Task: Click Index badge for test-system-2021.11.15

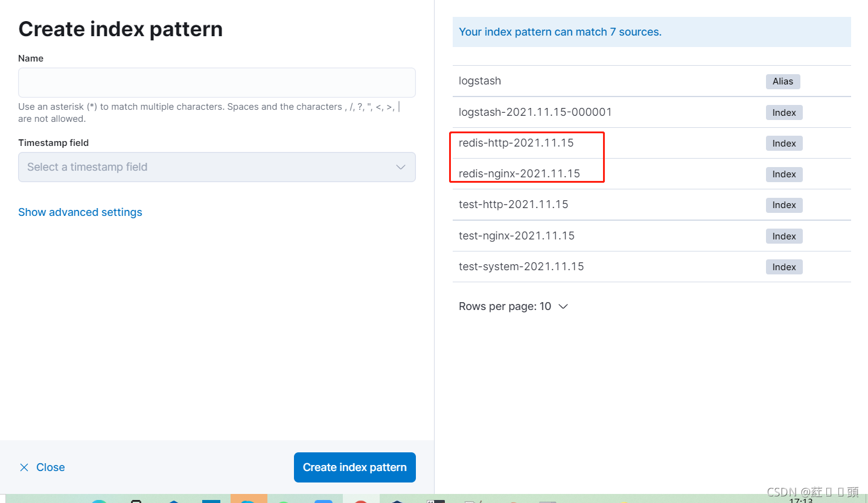Action: pos(784,267)
